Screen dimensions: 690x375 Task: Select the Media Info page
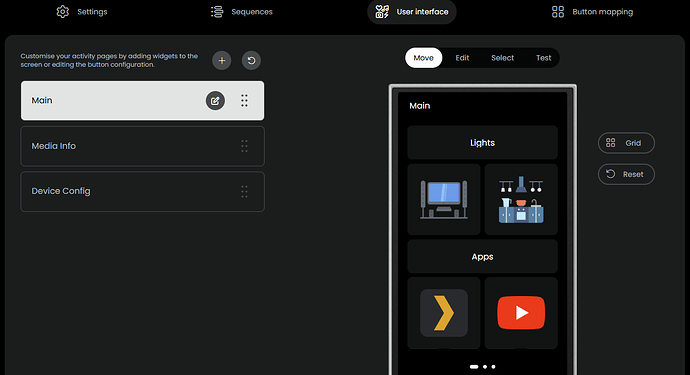pos(143,146)
